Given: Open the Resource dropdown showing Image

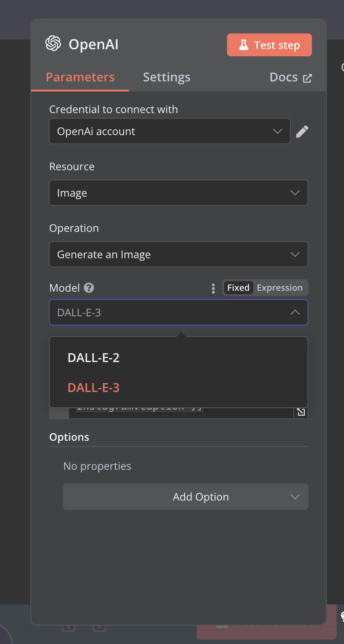Looking at the screenshot, I should click(x=179, y=193).
